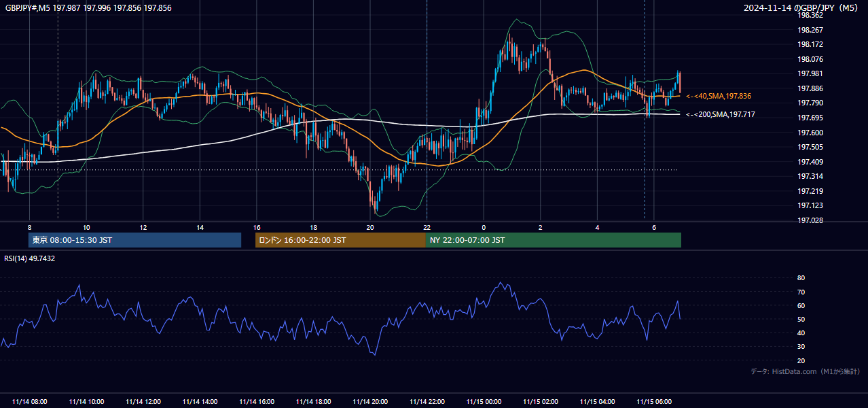Click the bottom time label 11/15 04:00

pos(597,402)
